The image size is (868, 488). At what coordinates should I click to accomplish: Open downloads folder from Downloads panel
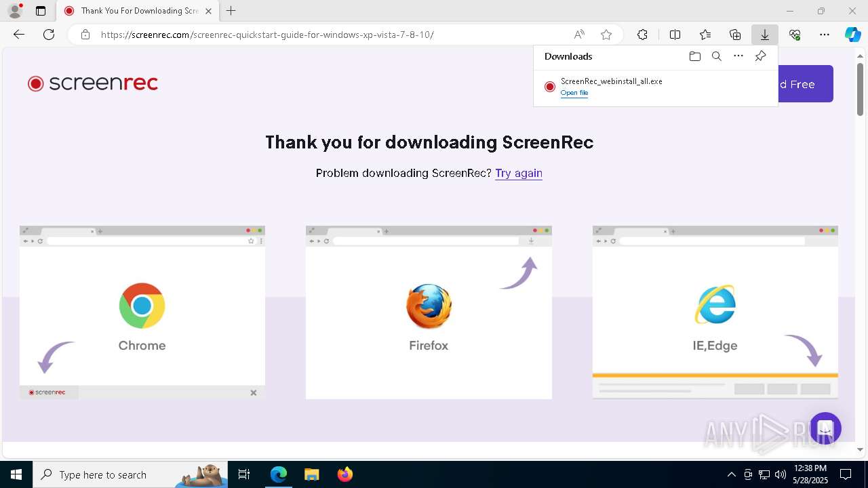click(x=694, y=56)
